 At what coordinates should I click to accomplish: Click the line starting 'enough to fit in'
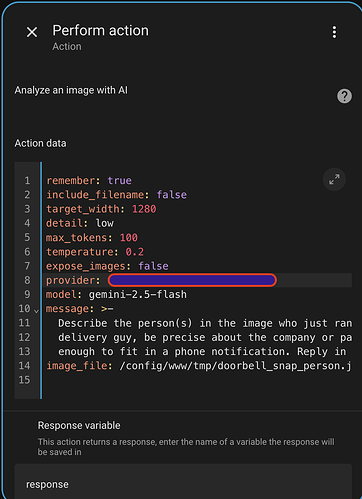(x=202, y=352)
